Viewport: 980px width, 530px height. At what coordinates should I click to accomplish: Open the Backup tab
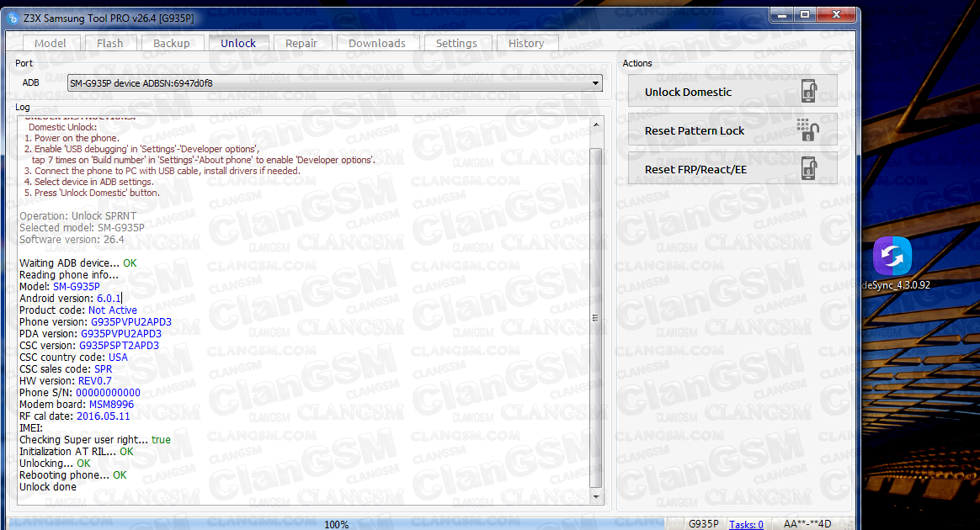(171, 43)
